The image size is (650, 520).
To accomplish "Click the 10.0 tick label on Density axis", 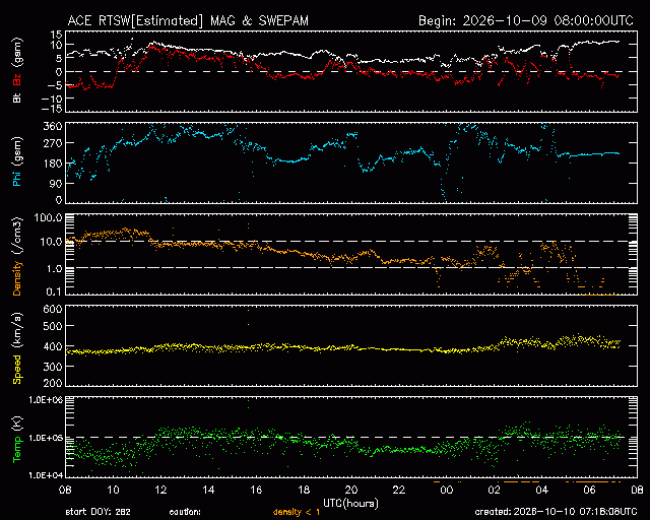I will [51, 242].
